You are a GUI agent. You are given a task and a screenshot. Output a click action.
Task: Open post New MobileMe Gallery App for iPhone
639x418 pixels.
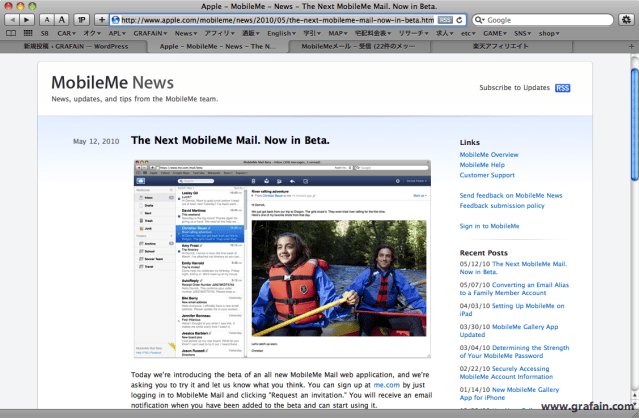[509, 394]
